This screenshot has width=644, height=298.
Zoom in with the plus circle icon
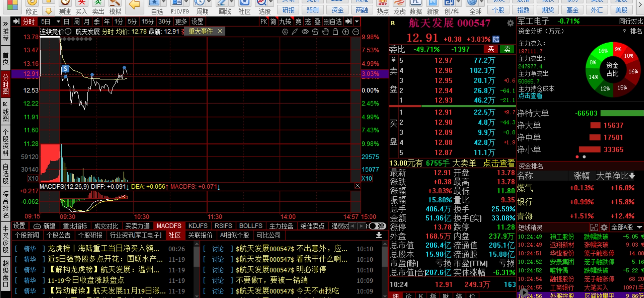[x=346, y=32]
